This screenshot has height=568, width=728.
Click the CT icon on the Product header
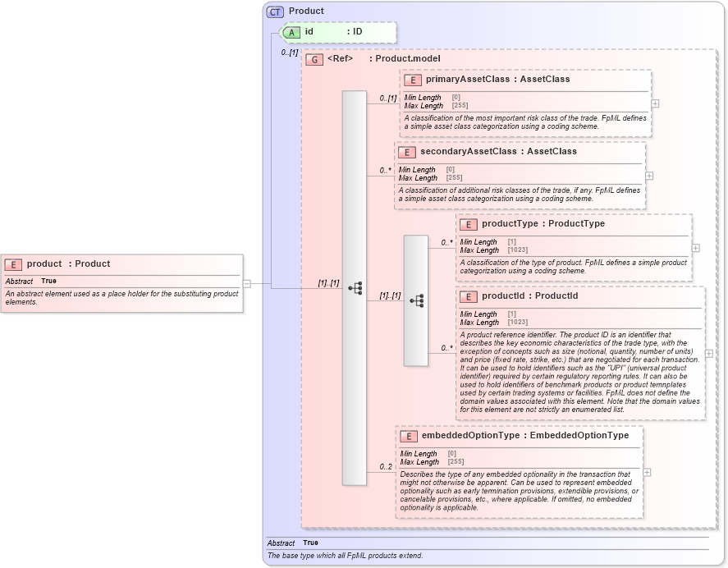pyautogui.click(x=274, y=11)
